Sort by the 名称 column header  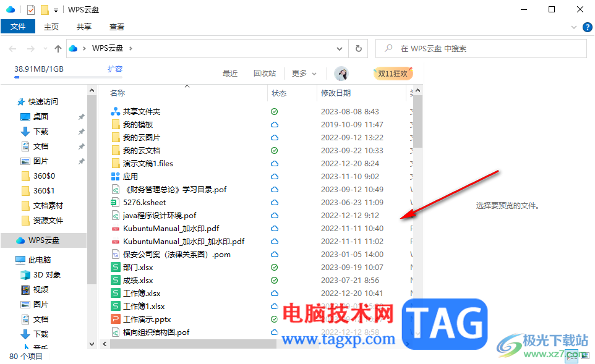click(x=118, y=93)
